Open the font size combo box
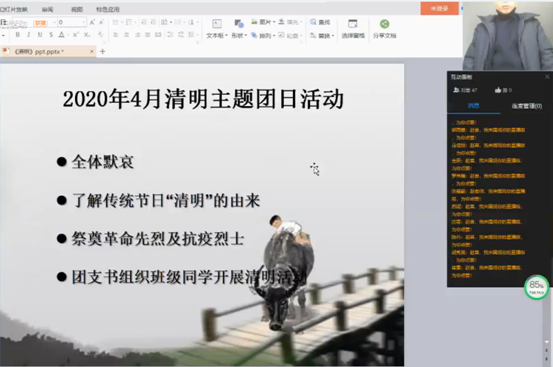The image size is (553, 367). point(72,22)
